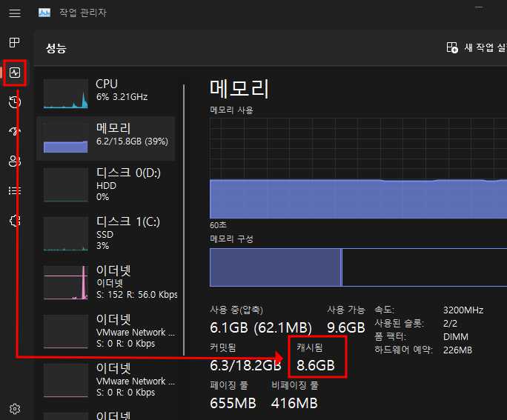507x420 pixels.
Task: Open the Services puzzle icon
Action: (15, 221)
